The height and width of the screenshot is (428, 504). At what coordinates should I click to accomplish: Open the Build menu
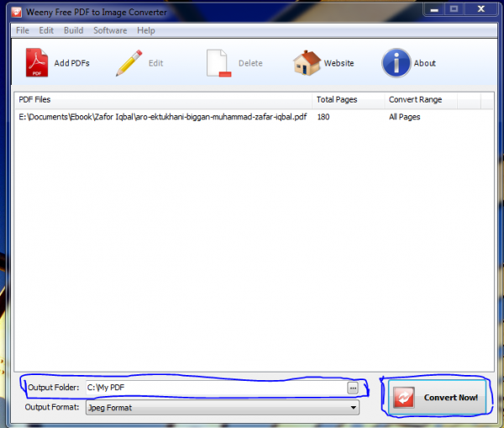point(74,30)
